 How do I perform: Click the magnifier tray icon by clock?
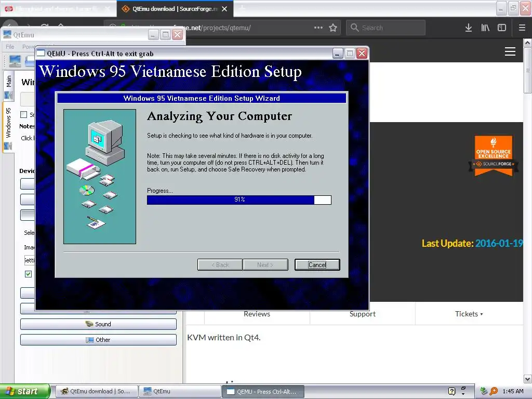494,391
